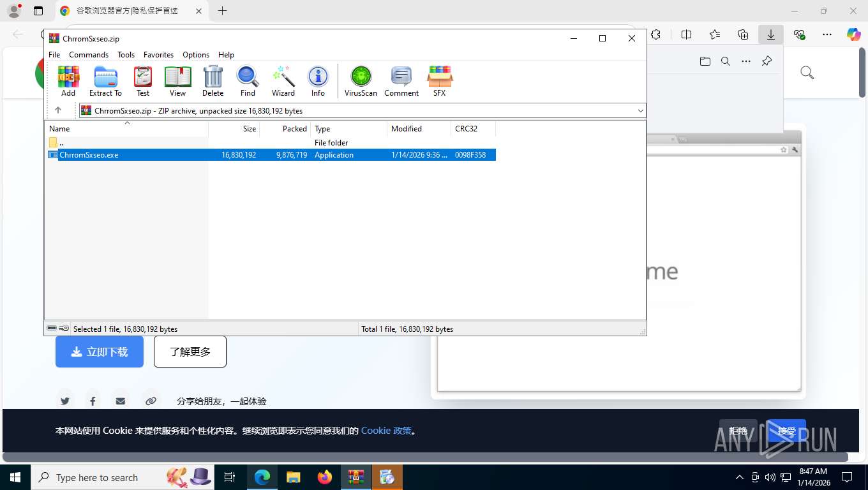Open Edge Settings and more ellipsis
The width and height of the screenshot is (868, 490).
(x=827, y=34)
